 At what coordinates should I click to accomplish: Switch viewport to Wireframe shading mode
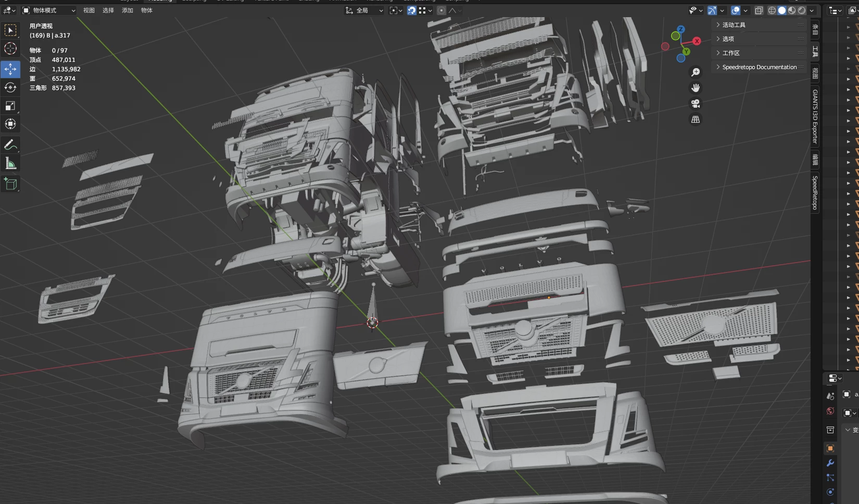[x=773, y=10]
